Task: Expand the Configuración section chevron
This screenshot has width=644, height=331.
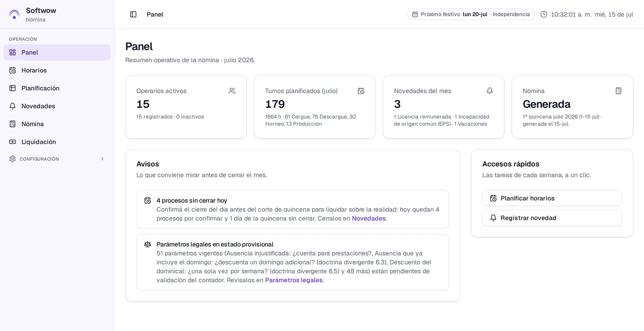Action: coord(102,159)
